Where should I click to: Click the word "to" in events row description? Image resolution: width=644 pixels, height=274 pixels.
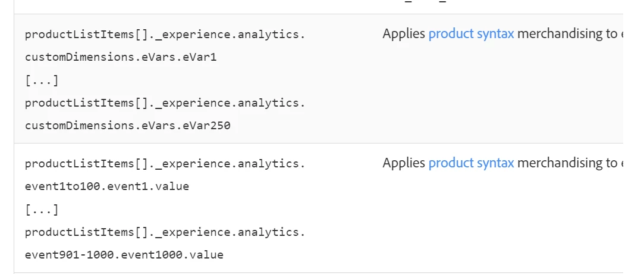click(611, 163)
